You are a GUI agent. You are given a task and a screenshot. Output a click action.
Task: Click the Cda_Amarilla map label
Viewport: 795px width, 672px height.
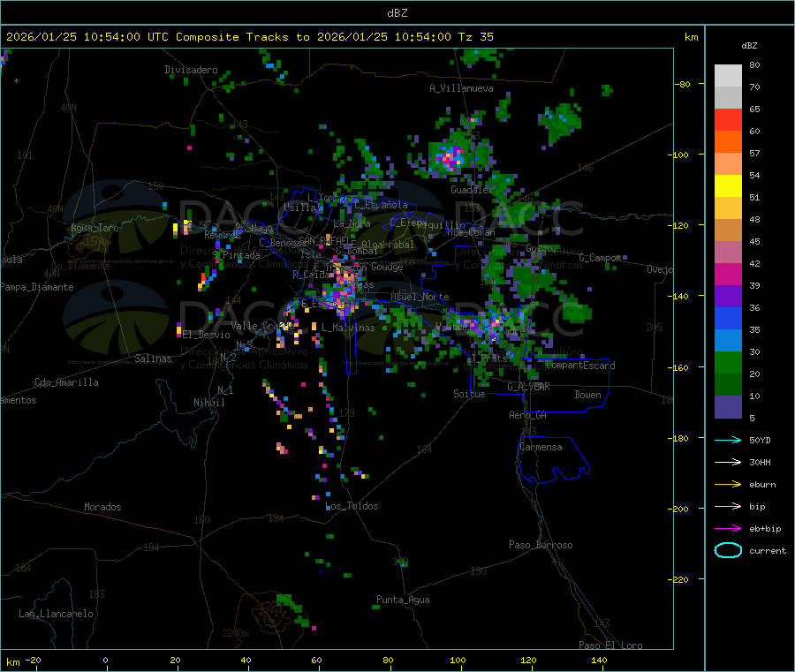[x=66, y=382]
